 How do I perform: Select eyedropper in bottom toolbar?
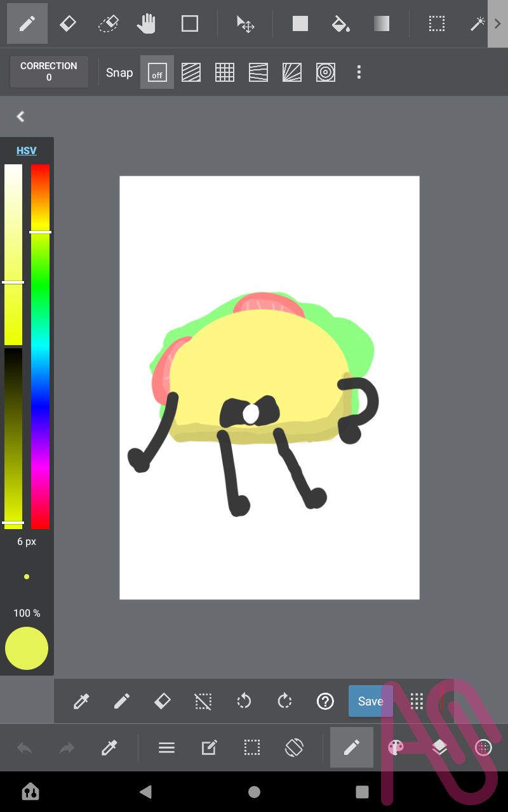click(109, 749)
